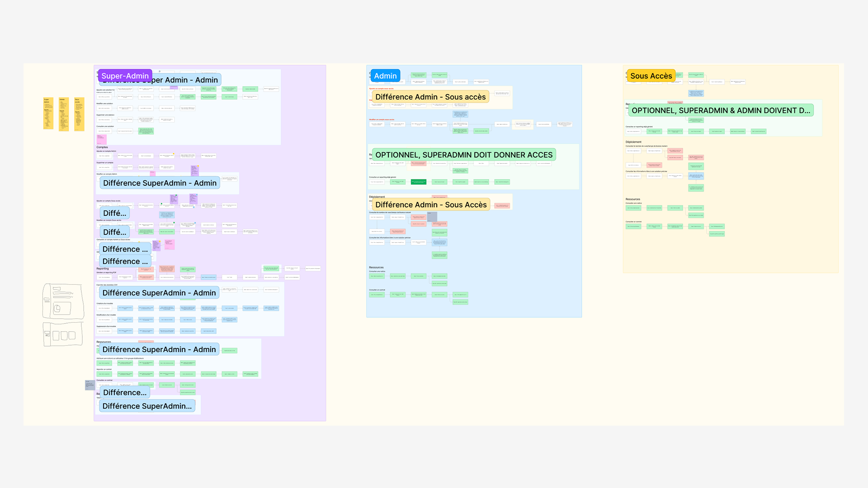Image resolution: width=868 pixels, height=488 pixels.
Task: Select the gray sticky note beside purple section
Action: click(x=90, y=385)
